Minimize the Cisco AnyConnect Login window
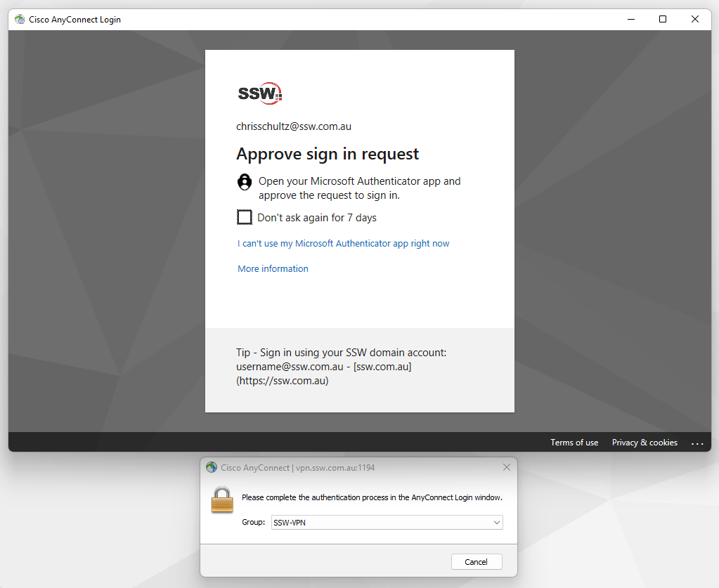Viewport: 719px width, 588px height. 630,20
